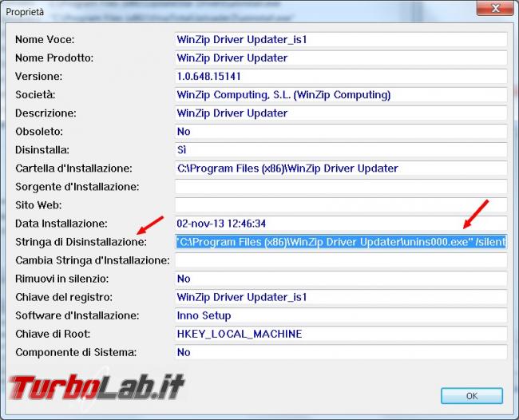Click the Inno Setup field
The width and height of the screenshot is (519, 420).
click(341, 315)
